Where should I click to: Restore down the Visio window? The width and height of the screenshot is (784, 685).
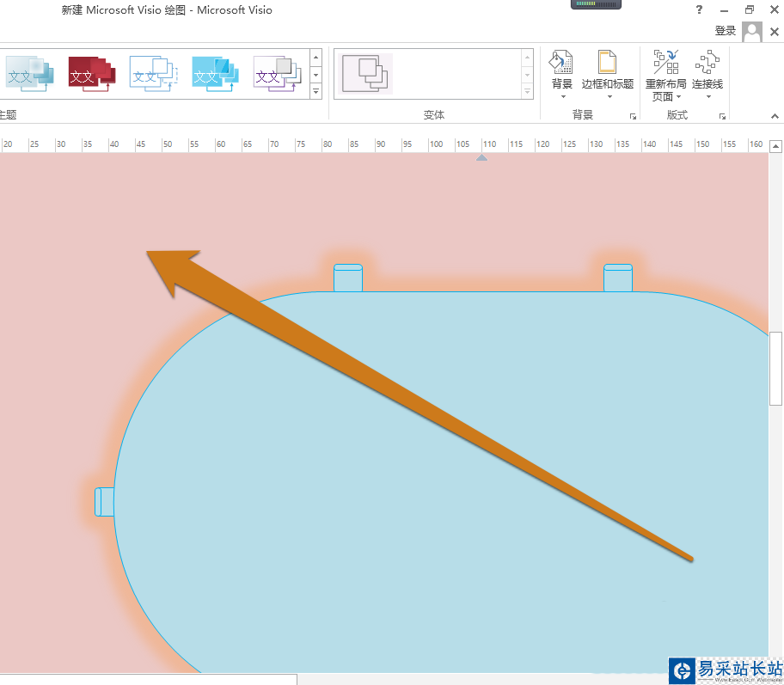pyautogui.click(x=749, y=9)
